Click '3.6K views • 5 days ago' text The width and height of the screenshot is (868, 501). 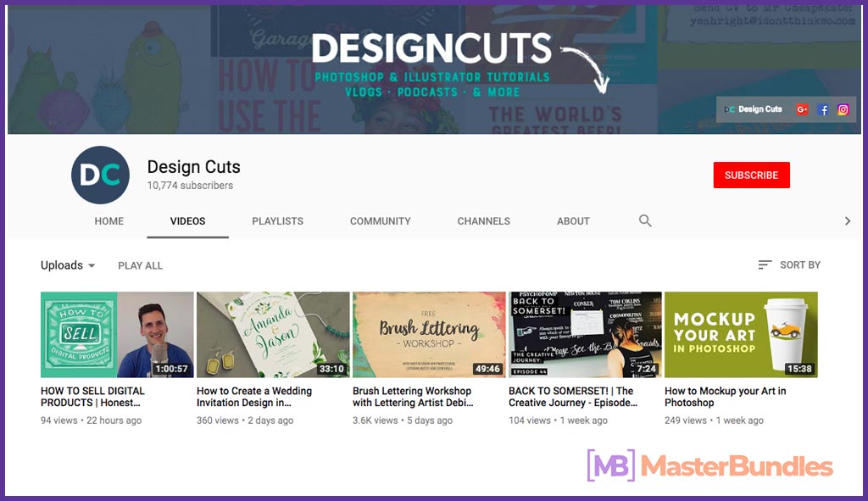[x=403, y=420]
